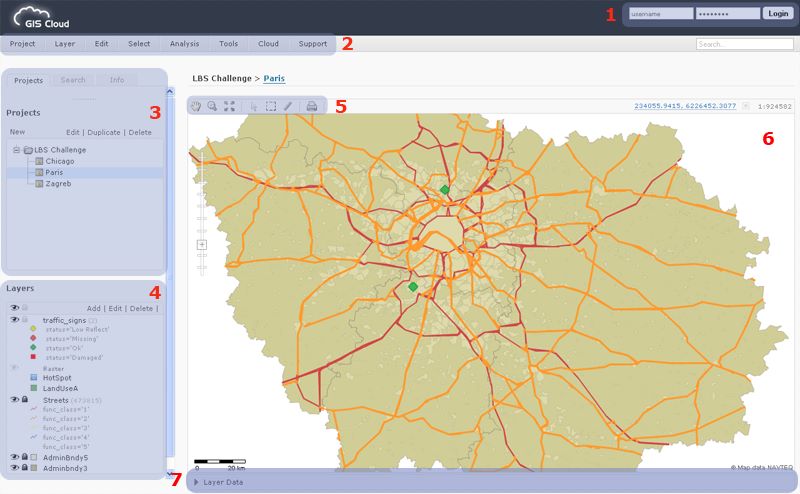This screenshot has width=800, height=494.
Task: Switch to the Info tab
Action: 117,80
